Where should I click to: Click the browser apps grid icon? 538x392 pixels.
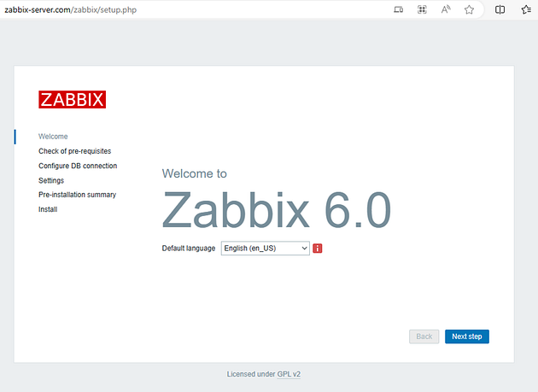[422, 9]
